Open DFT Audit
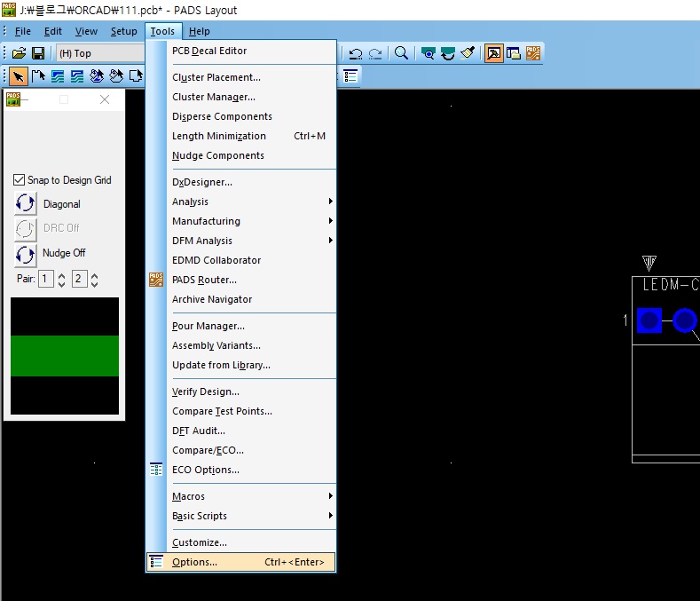The height and width of the screenshot is (601, 700). (253, 431)
